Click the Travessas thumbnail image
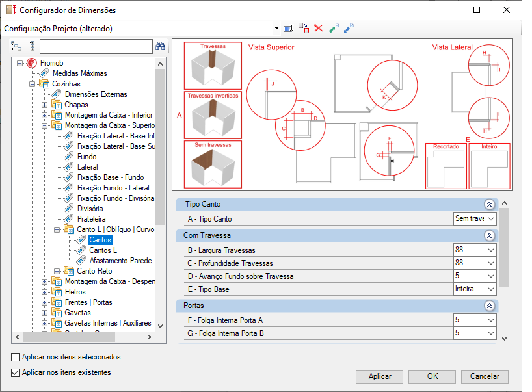The image size is (532, 392). click(x=213, y=66)
